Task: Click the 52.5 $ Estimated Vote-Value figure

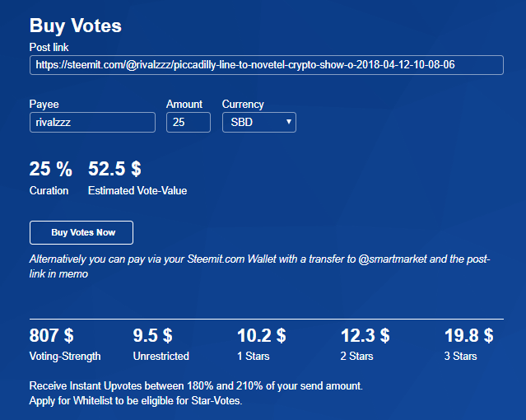Action: 114,169
